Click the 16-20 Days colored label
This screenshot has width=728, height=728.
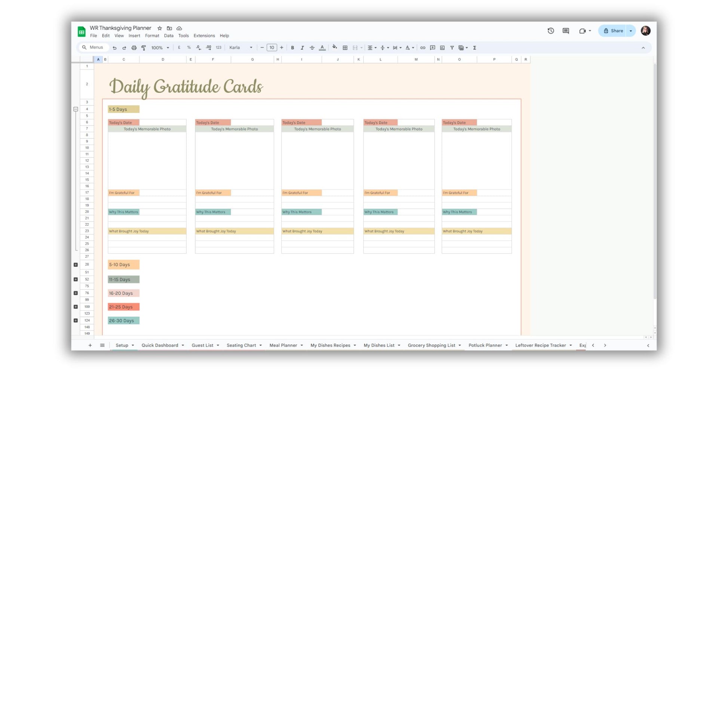(123, 293)
